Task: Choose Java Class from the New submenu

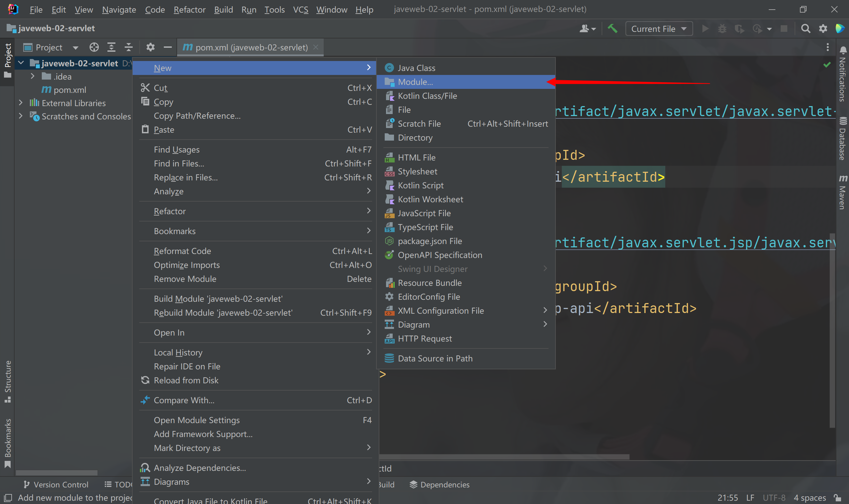Action: pyautogui.click(x=466, y=68)
